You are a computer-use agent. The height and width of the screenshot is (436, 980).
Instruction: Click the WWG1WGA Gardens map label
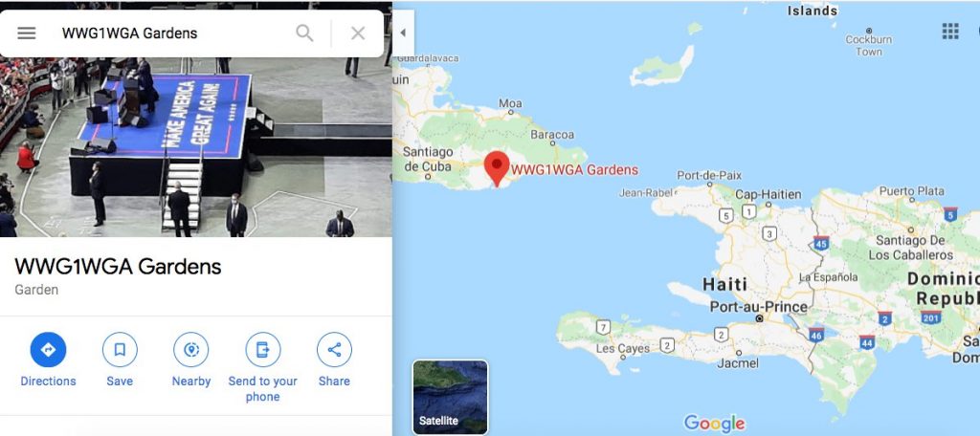pyautogui.click(x=575, y=169)
